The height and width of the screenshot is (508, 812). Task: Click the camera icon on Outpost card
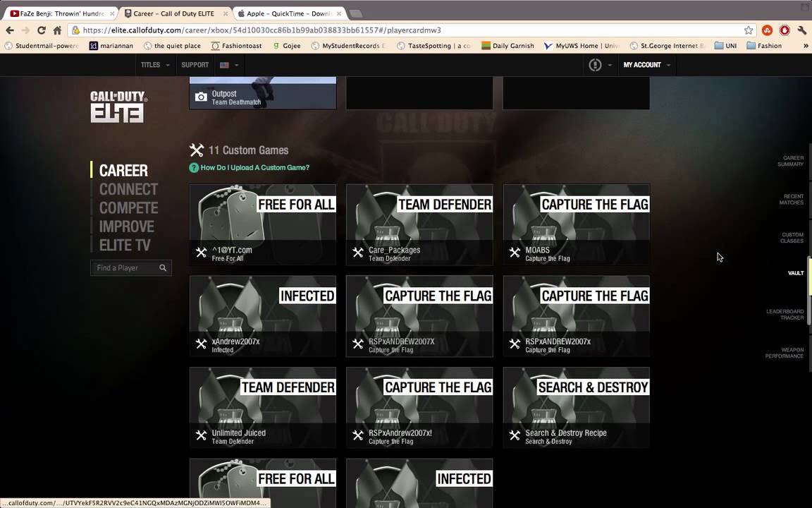pyautogui.click(x=201, y=97)
